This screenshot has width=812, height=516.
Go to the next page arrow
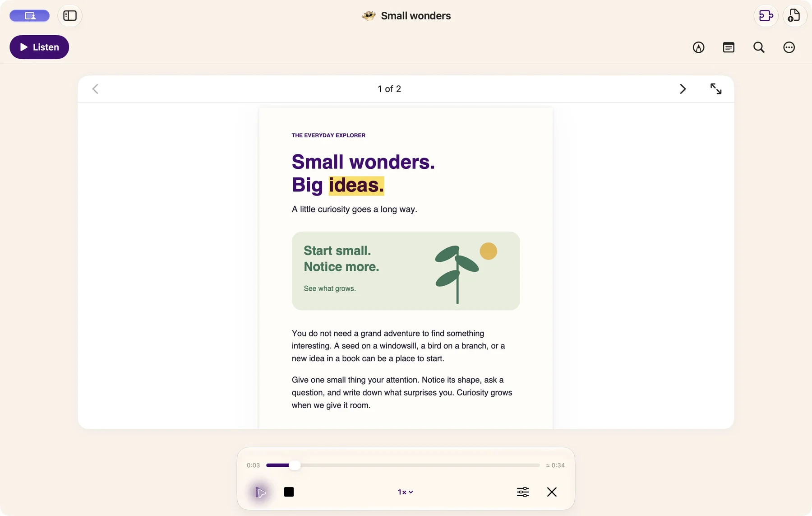683,89
